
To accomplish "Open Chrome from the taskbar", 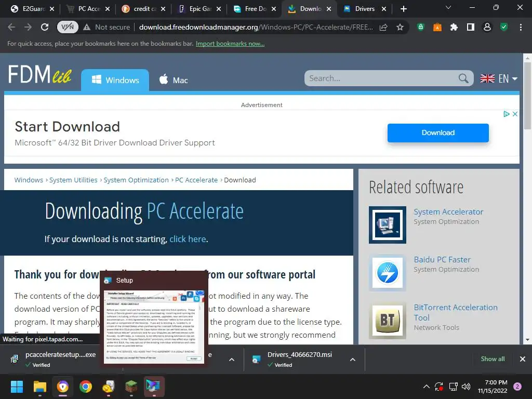I will pyautogui.click(x=86, y=387).
